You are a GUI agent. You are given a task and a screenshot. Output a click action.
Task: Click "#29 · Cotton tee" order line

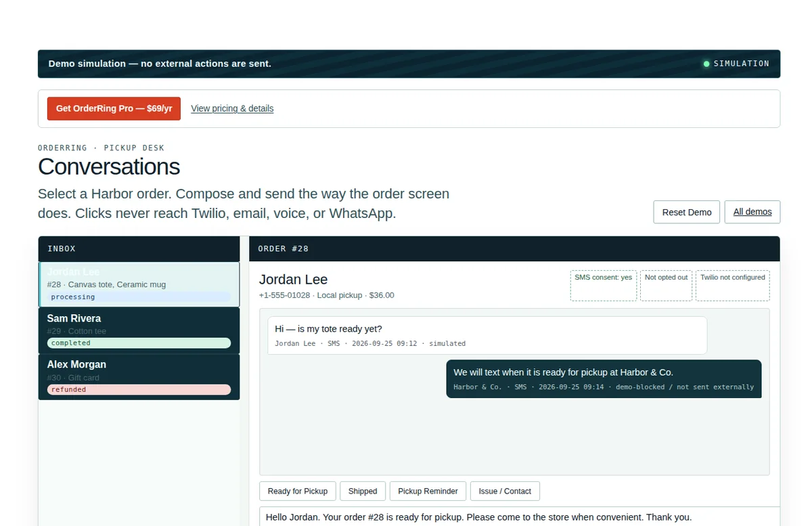(x=76, y=331)
